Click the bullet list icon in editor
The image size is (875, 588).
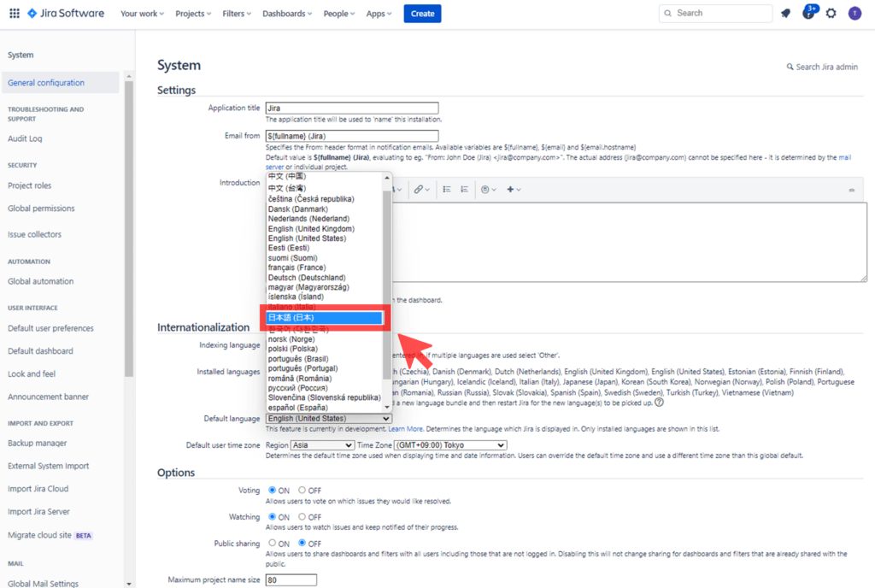[447, 189]
